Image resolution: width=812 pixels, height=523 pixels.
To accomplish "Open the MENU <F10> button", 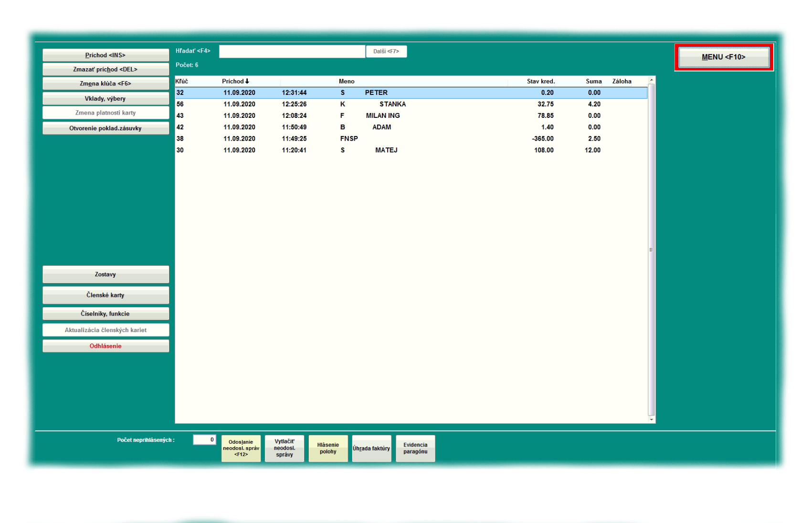I will point(723,57).
